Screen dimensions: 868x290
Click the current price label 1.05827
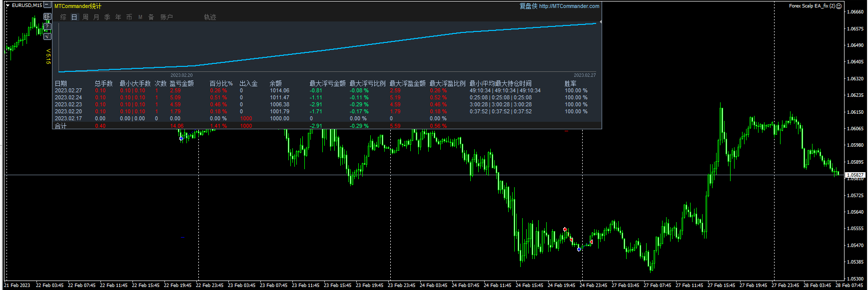pyautogui.click(x=855, y=175)
